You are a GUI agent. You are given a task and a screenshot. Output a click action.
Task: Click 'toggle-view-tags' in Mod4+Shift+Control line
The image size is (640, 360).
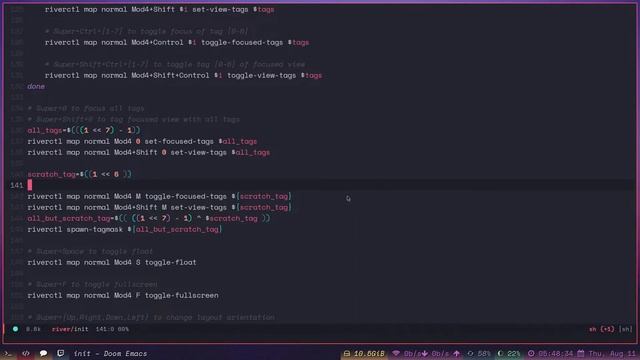coord(262,76)
